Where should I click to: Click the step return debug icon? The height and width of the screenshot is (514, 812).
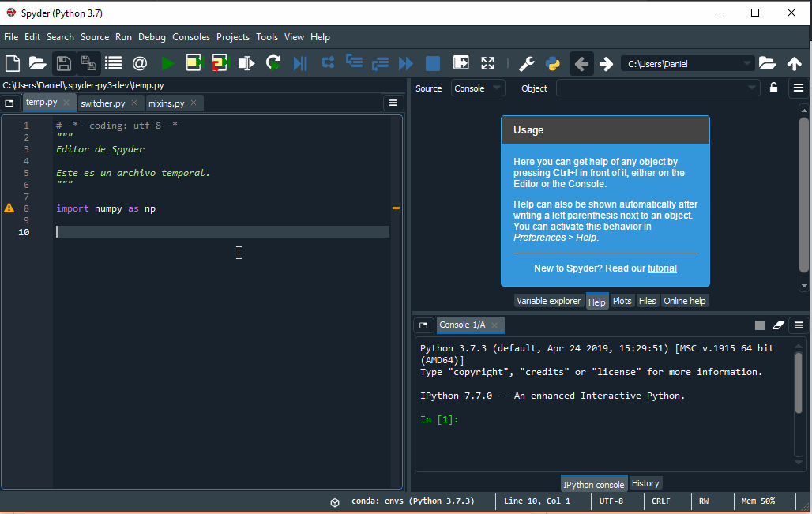coord(380,64)
